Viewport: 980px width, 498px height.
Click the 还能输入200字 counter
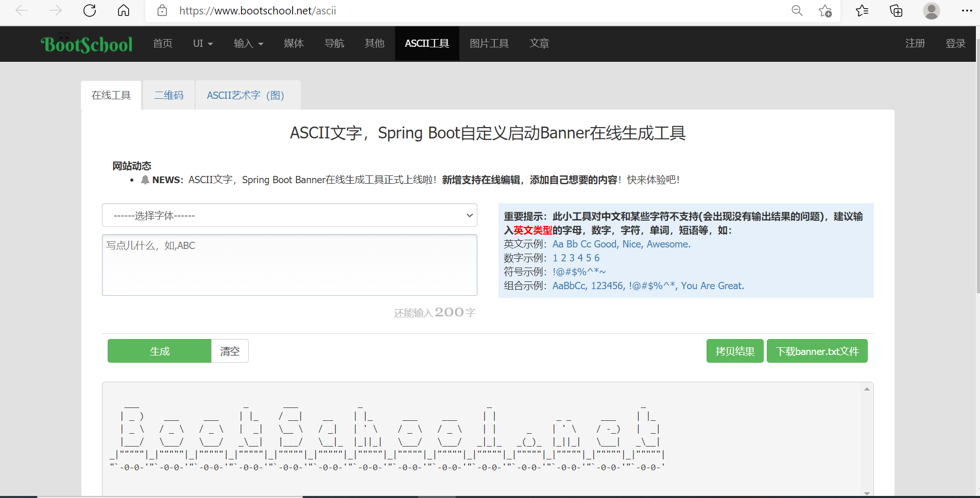tap(435, 312)
